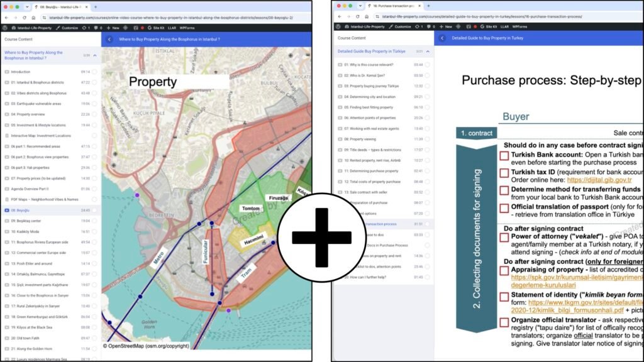Collapse Detailed Guide Buy Property in Türkiye section
Screen dimensions: 644x362
(x=428, y=52)
